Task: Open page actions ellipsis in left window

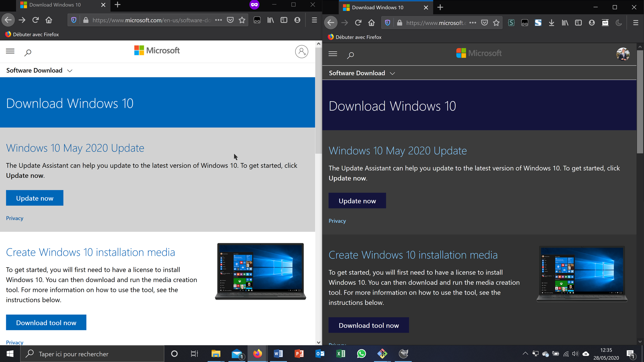Action: click(x=218, y=20)
